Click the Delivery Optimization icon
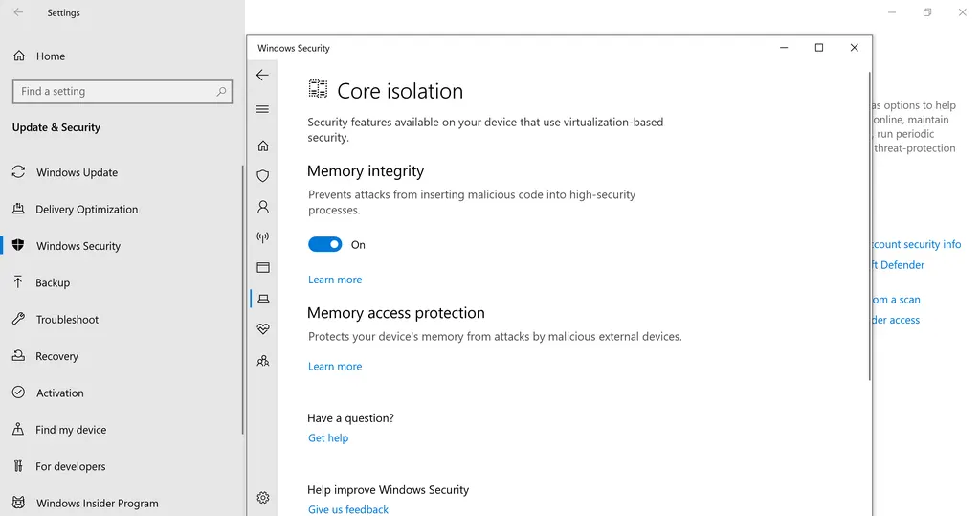 pos(19,209)
